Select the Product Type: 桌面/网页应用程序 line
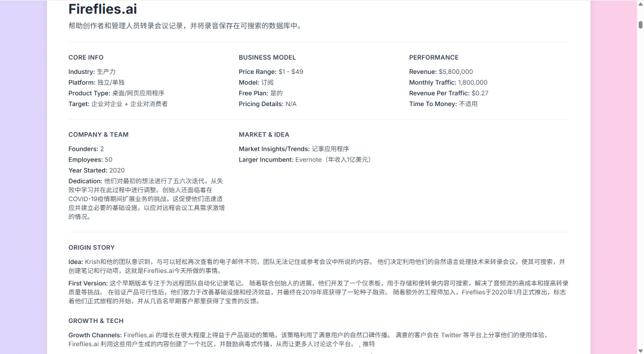644x354 pixels. 116,93
